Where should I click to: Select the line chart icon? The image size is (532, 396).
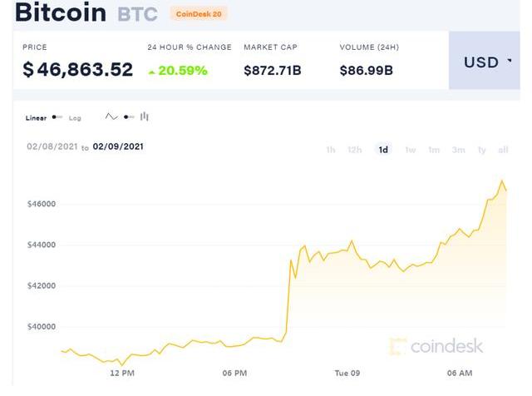[x=112, y=117]
